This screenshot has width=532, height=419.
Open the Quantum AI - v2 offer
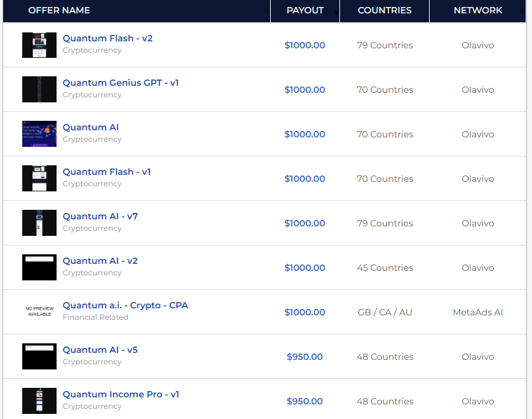[x=100, y=261]
